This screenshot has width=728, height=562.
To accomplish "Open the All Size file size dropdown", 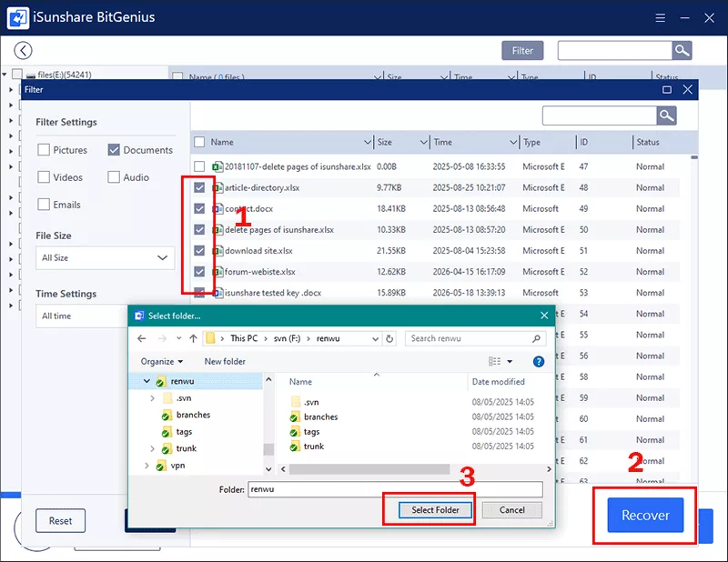I will [105, 257].
